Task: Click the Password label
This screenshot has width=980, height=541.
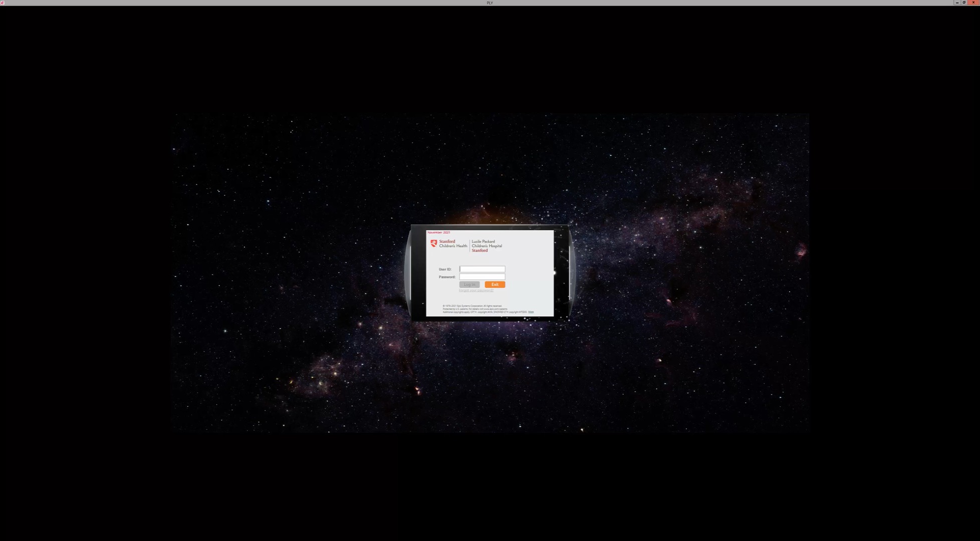Action: tap(447, 277)
